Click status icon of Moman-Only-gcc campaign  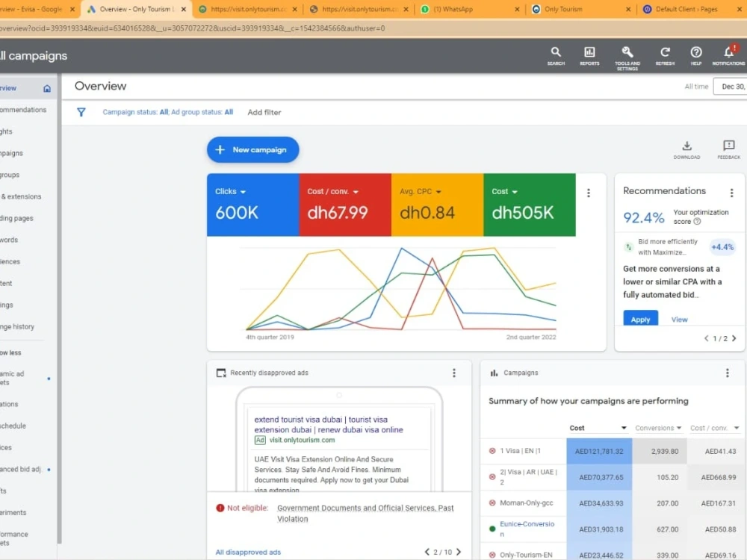(492, 503)
